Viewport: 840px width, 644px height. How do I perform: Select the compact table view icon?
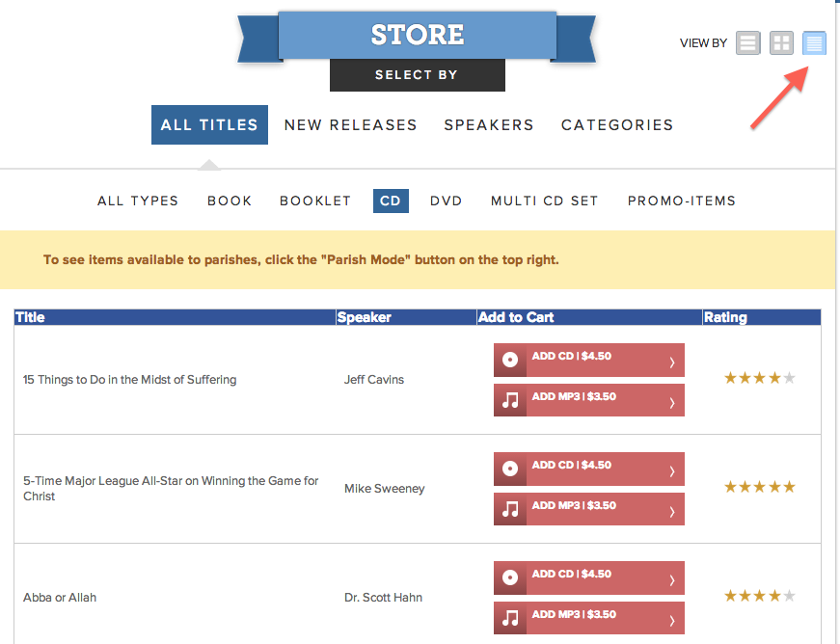[815, 42]
